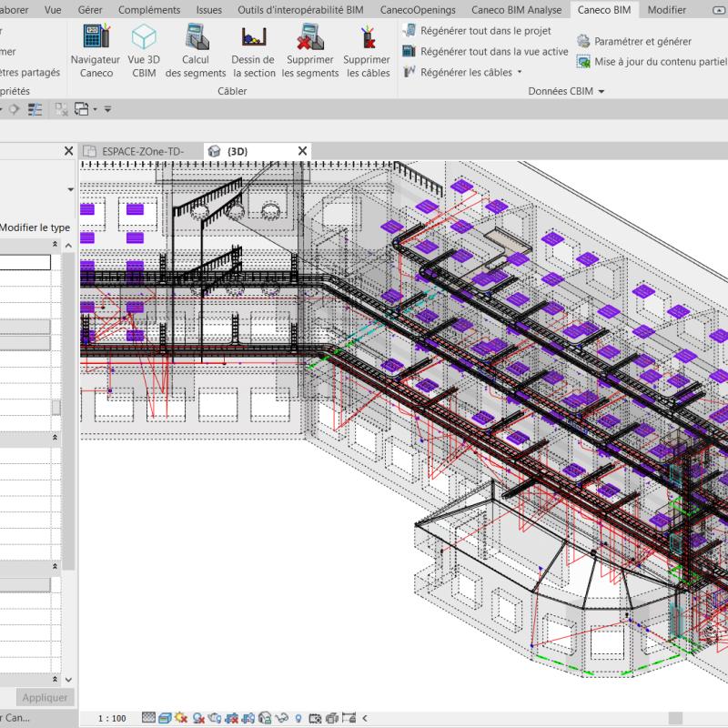
Task: Click properties scrollbar up arrow
Action: [x=69, y=246]
